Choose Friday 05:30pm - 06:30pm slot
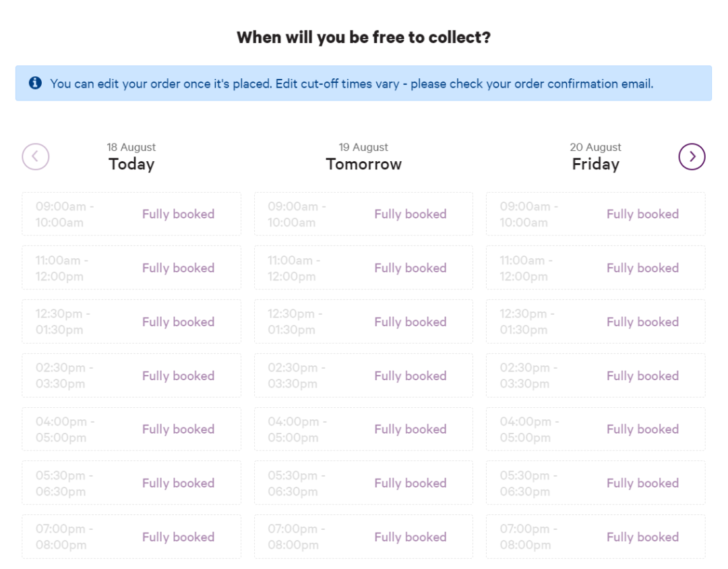The image size is (728, 569). click(596, 483)
